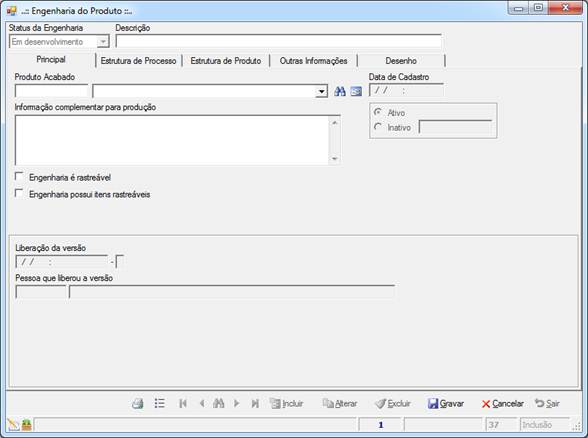Go to next record arrow
The image size is (588, 438).
coord(237,404)
